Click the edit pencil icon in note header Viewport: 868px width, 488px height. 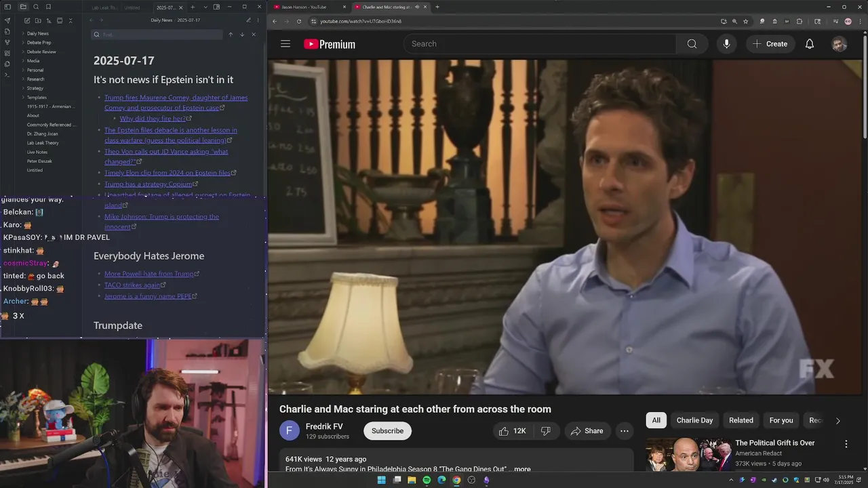248,20
